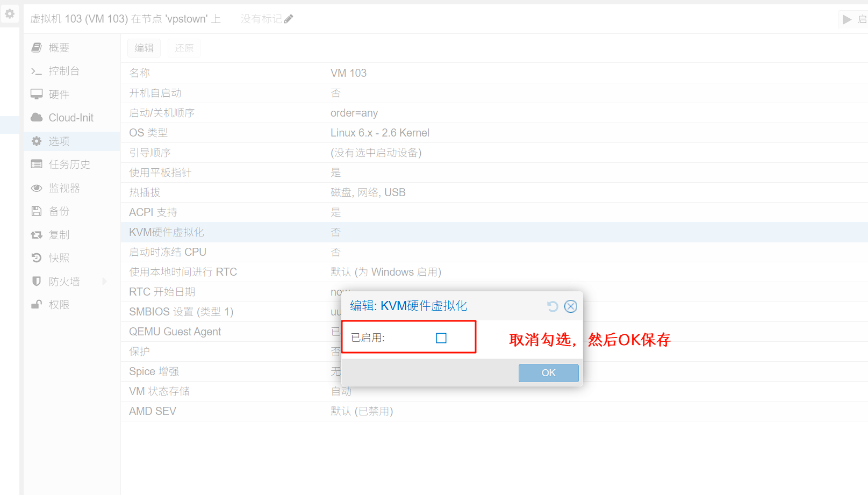Click the 快照 history icon
This screenshot has width=868, height=495.
37,258
